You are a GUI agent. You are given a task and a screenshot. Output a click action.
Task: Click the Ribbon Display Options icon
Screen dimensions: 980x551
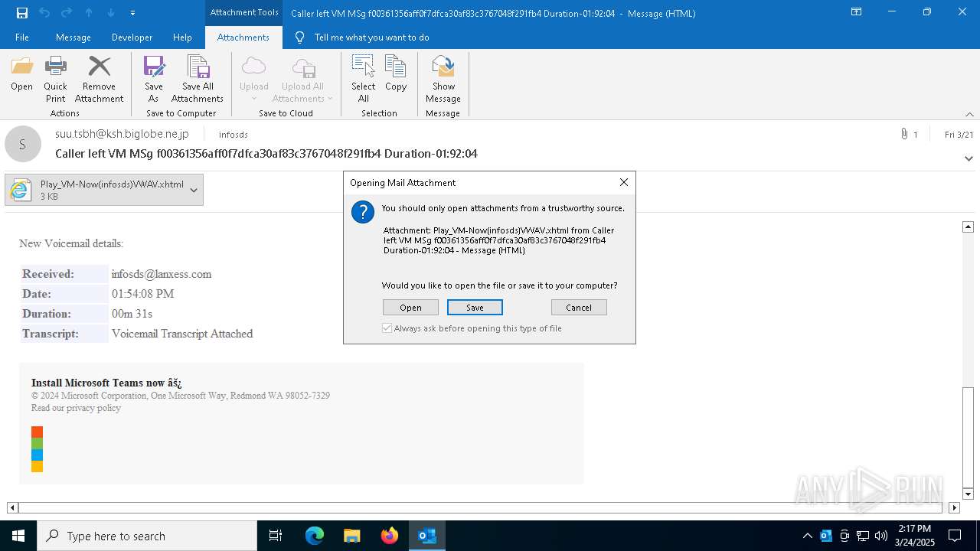(x=856, y=11)
